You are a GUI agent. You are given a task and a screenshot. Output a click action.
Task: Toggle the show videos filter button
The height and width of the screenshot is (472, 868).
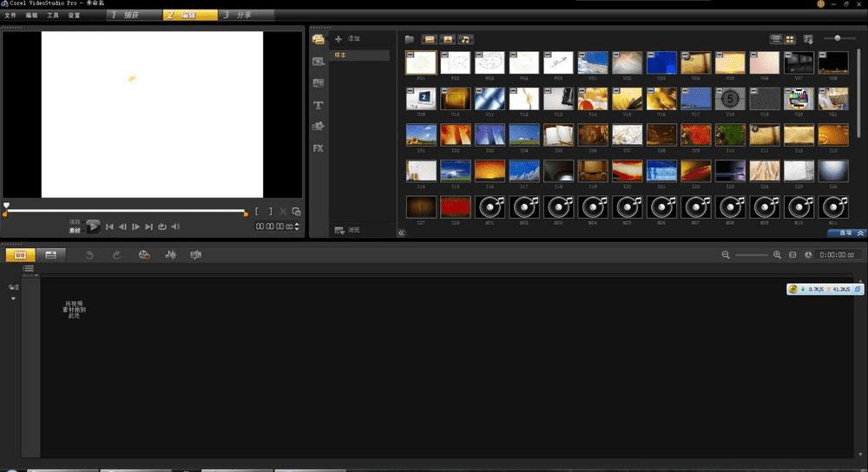429,39
